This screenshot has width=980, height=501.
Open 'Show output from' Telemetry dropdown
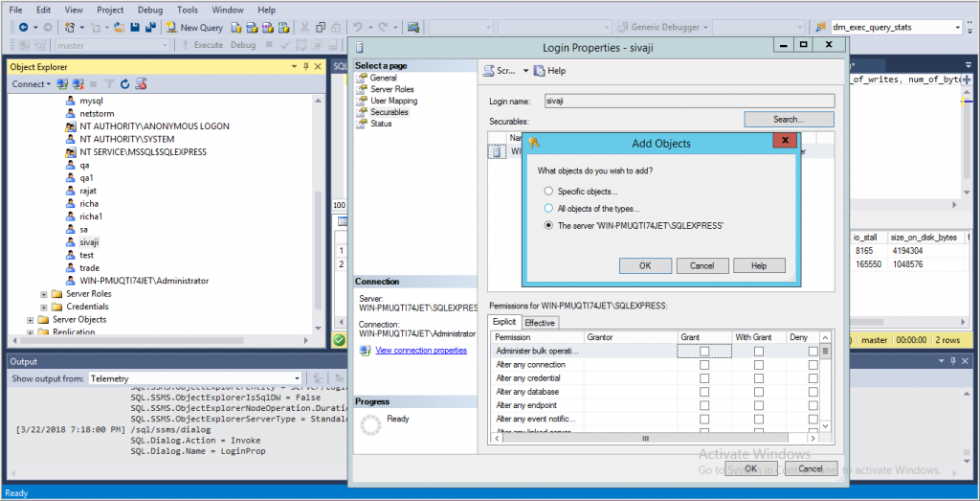[297, 378]
